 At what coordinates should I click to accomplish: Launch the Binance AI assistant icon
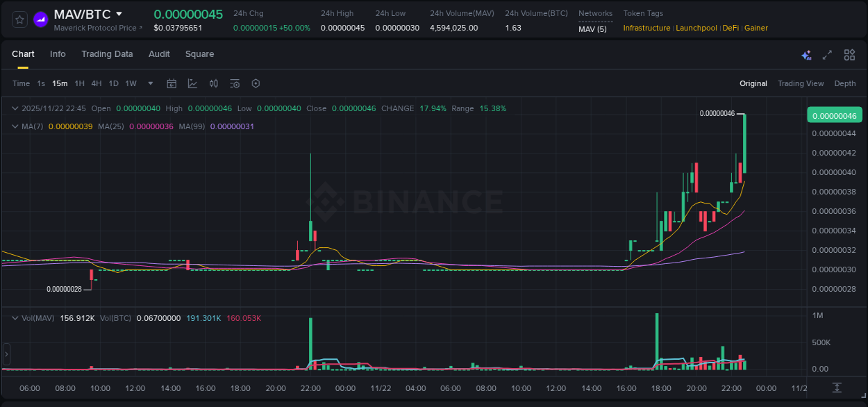(x=806, y=55)
